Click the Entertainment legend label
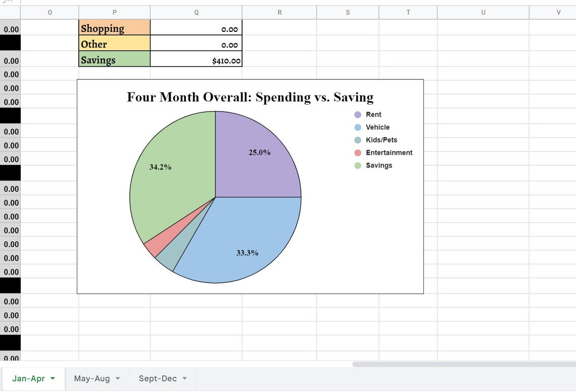The width and height of the screenshot is (576, 392). pyautogui.click(x=389, y=153)
